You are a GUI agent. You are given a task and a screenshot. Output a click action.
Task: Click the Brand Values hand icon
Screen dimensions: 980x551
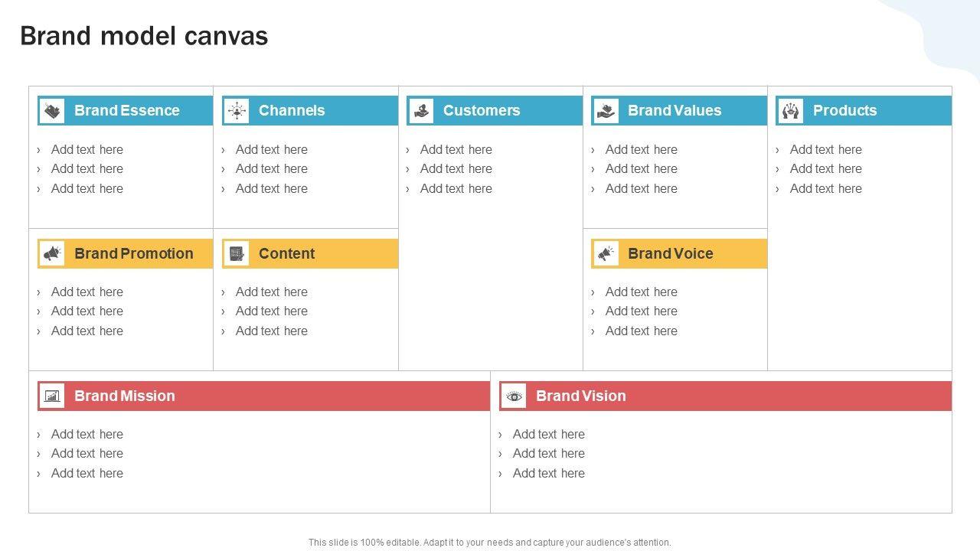click(x=606, y=111)
